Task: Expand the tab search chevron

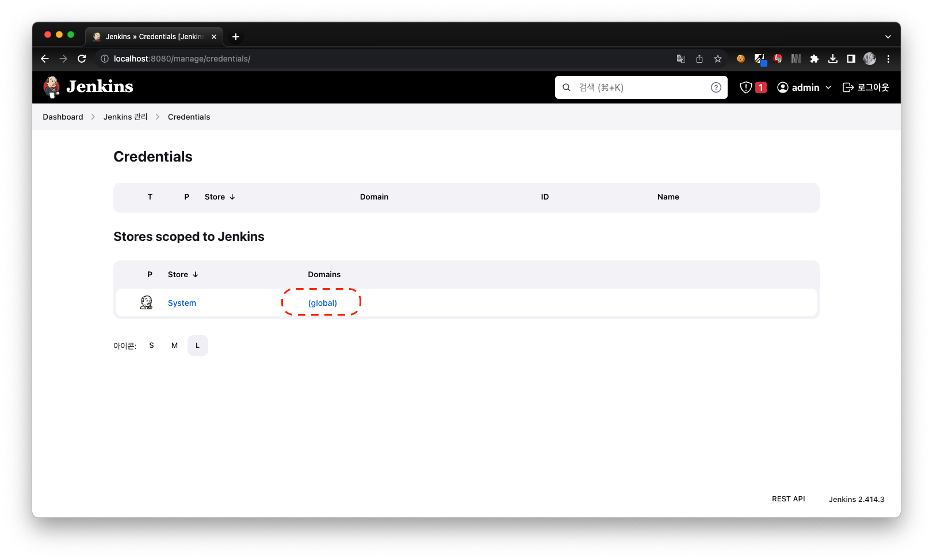Action: tap(888, 37)
